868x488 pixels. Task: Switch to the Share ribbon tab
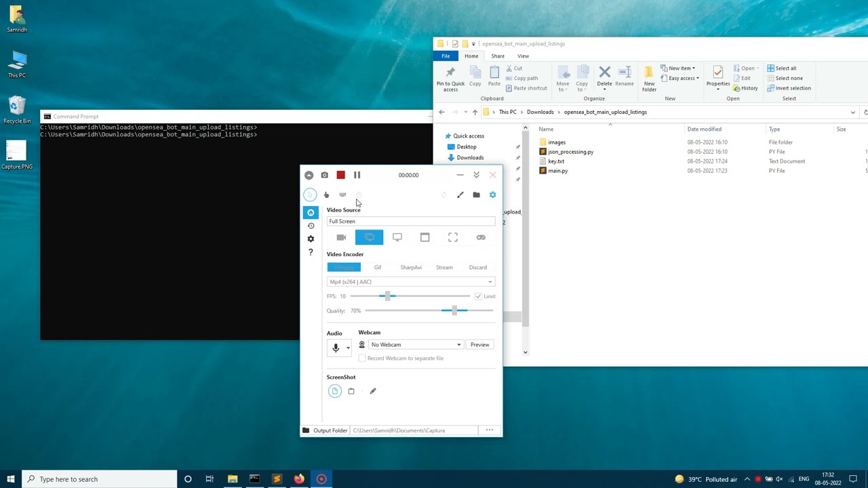pos(498,56)
